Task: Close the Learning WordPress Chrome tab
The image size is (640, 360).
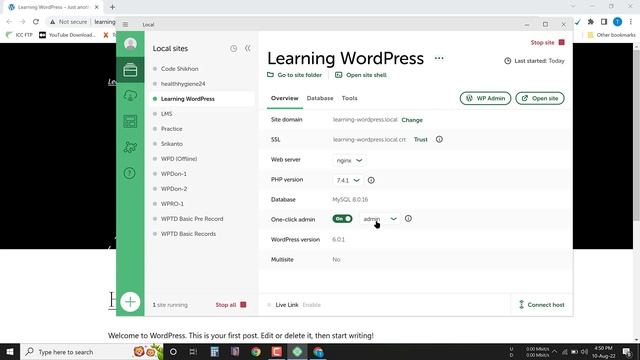Action: (x=97, y=7)
